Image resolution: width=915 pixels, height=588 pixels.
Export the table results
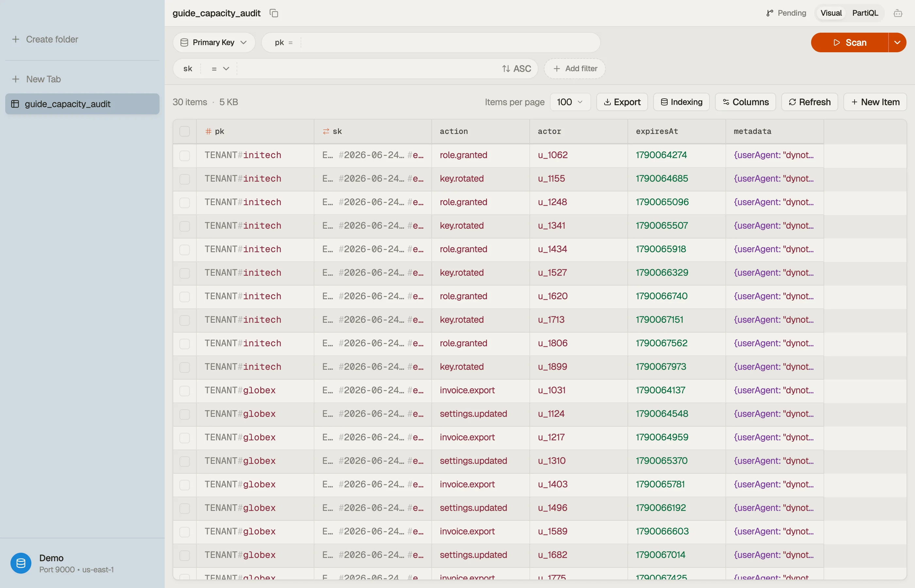622,102
